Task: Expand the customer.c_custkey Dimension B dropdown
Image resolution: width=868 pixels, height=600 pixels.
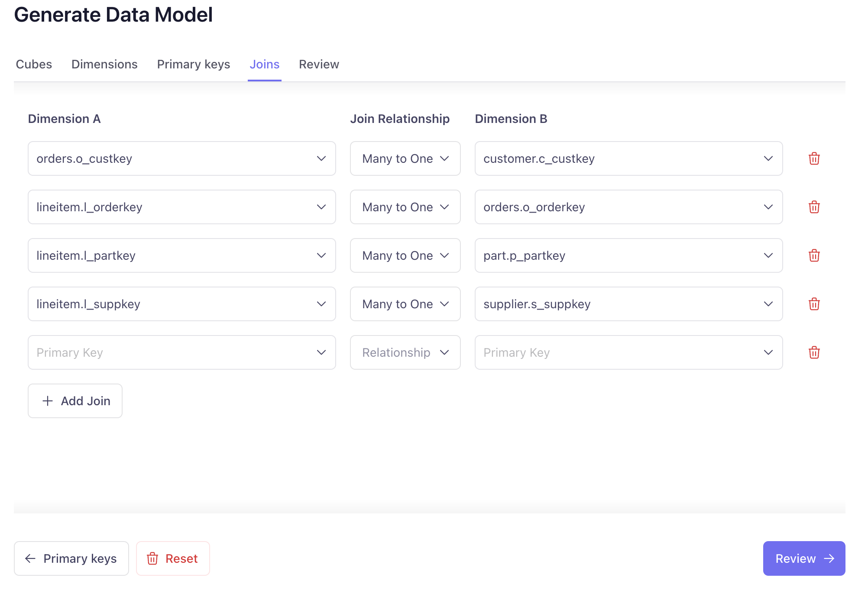Action: (628, 158)
